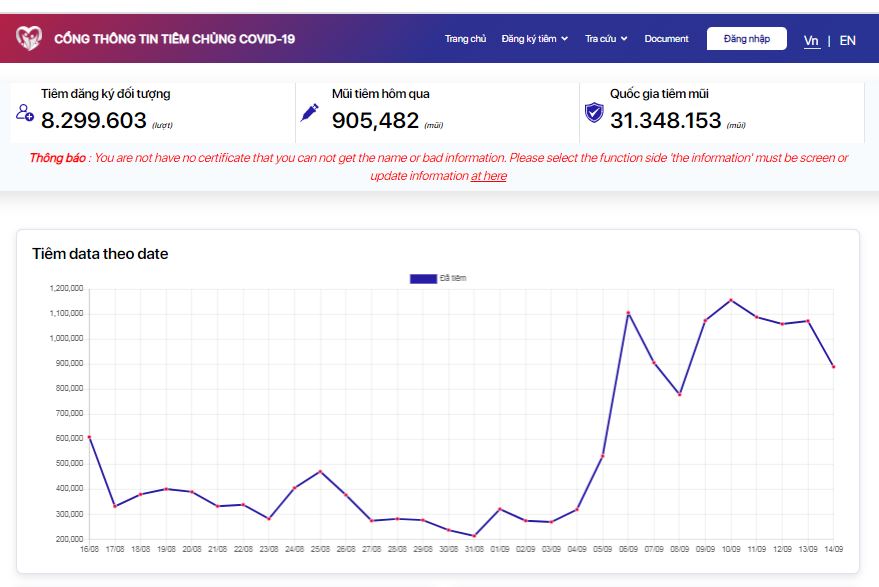879x587 pixels.
Task: Click the Tiêm đăng ký đối tượng label
Action: tap(105, 94)
